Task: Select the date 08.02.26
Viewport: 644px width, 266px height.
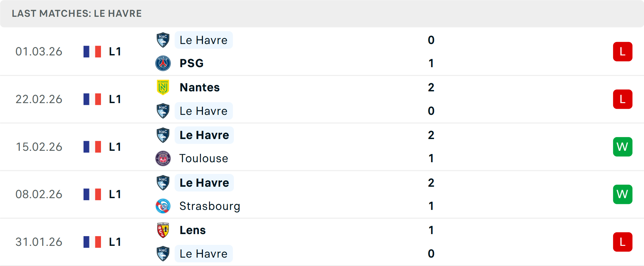Action: coord(39,194)
